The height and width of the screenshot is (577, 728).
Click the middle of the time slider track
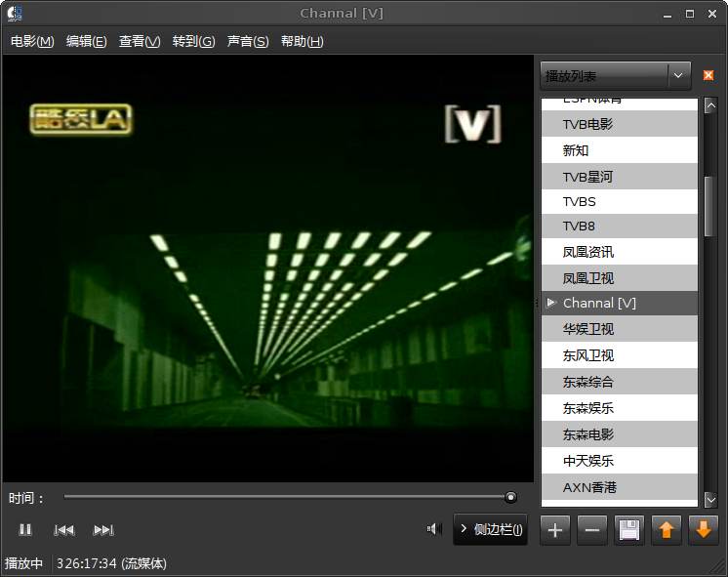coord(288,497)
